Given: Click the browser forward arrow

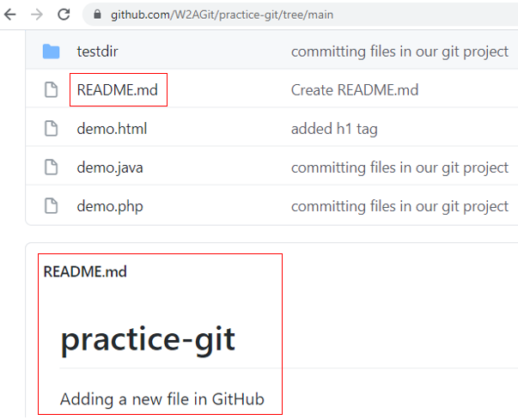Looking at the screenshot, I should tap(37, 15).
